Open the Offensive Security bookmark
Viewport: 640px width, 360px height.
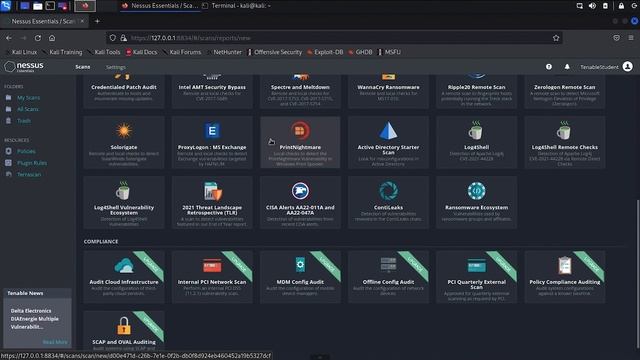pos(275,52)
